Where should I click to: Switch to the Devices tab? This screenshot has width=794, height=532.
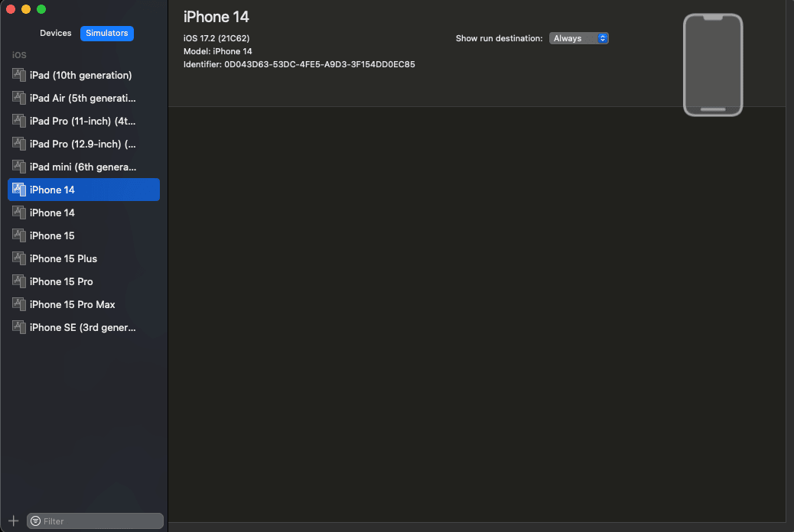coord(56,33)
